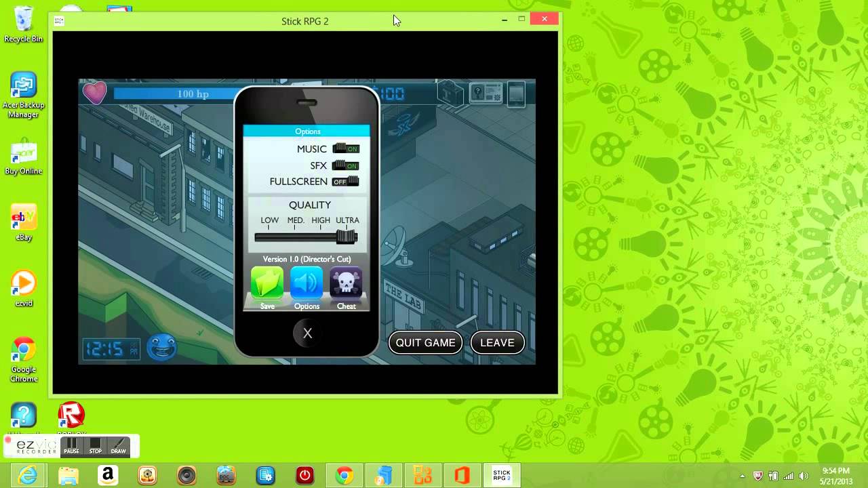Click the QUIT GAME button
The height and width of the screenshot is (488, 868).
pyautogui.click(x=426, y=342)
